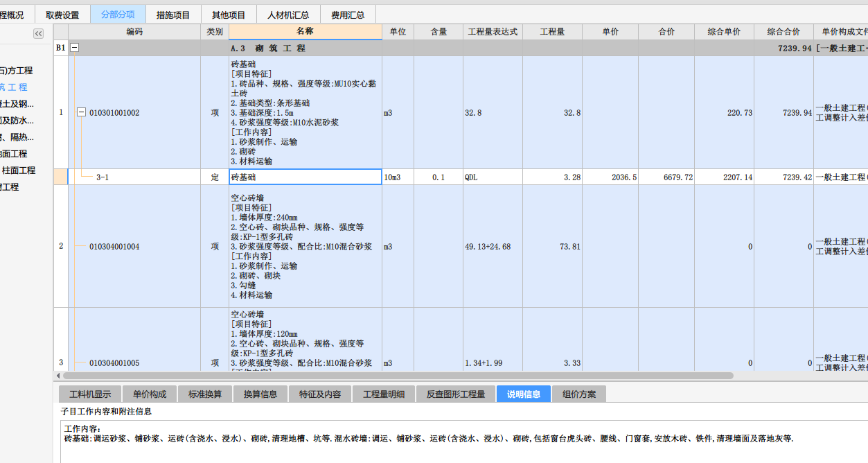This screenshot has width=868, height=463.
Task: Click the 综合合价 column header
Action: (x=783, y=32)
